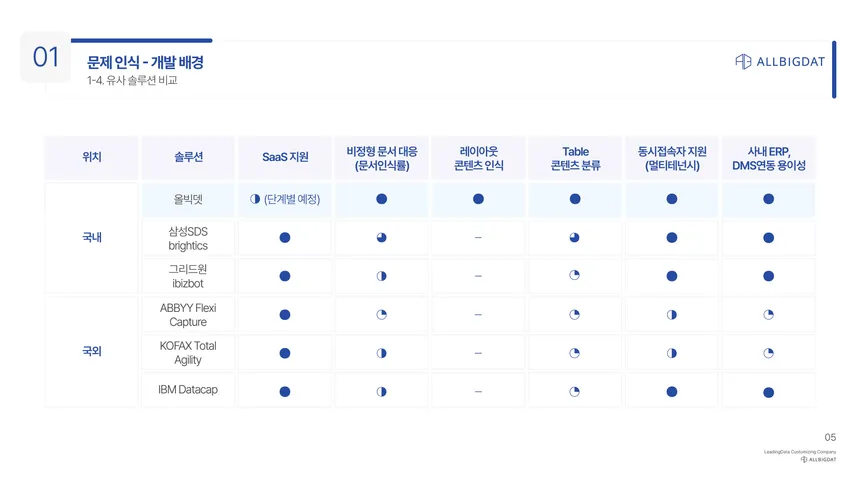Click the slide title '문제 인식 - 개발 배경'
Screen dimensions: 860x484
[x=145, y=63]
